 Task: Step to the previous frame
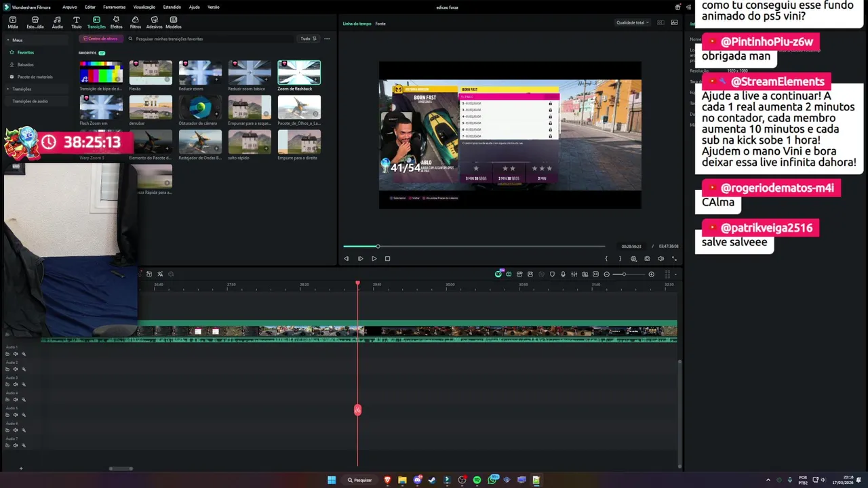tap(347, 258)
